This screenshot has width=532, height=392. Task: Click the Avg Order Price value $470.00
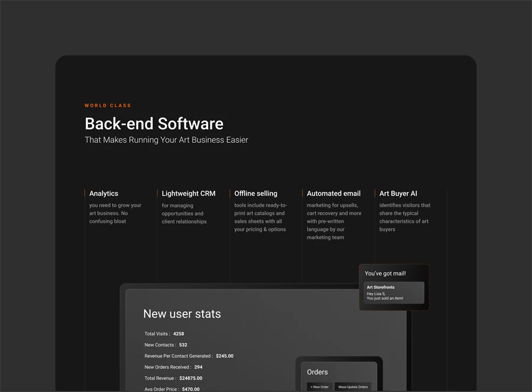(x=191, y=389)
